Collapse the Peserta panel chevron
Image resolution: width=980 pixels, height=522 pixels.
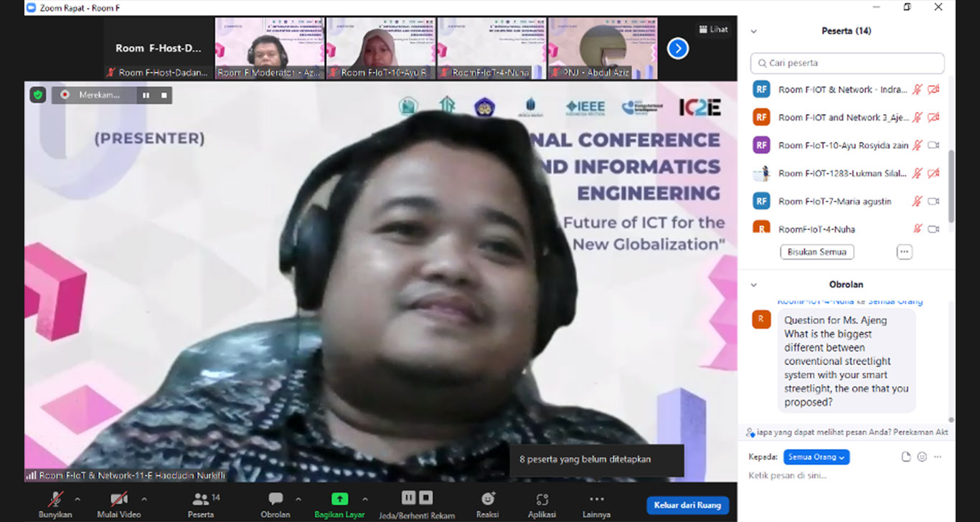tap(753, 32)
